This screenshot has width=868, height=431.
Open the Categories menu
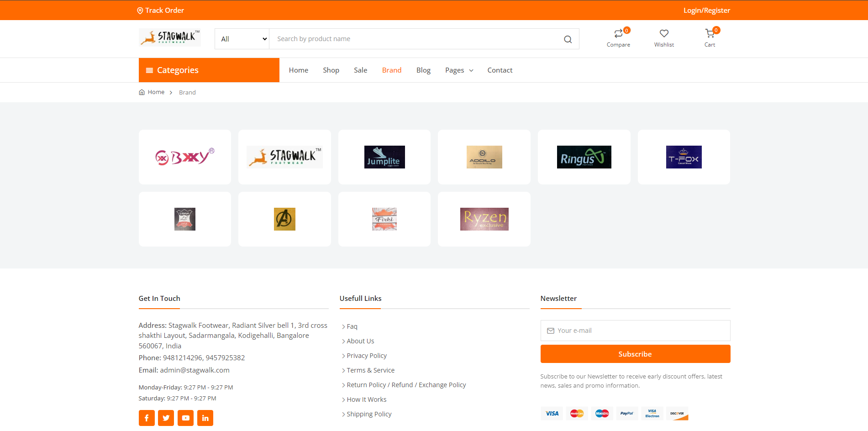(x=209, y=70)
